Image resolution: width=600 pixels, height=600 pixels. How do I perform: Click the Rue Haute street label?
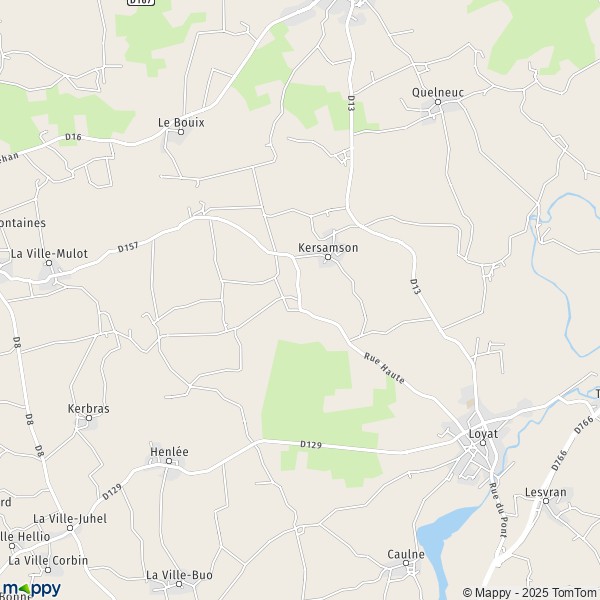(x=384, y=368)
